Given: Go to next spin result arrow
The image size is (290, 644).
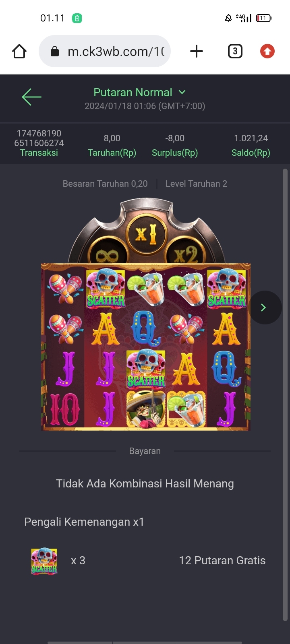Looking at the screenshot, I should (264, 308).
